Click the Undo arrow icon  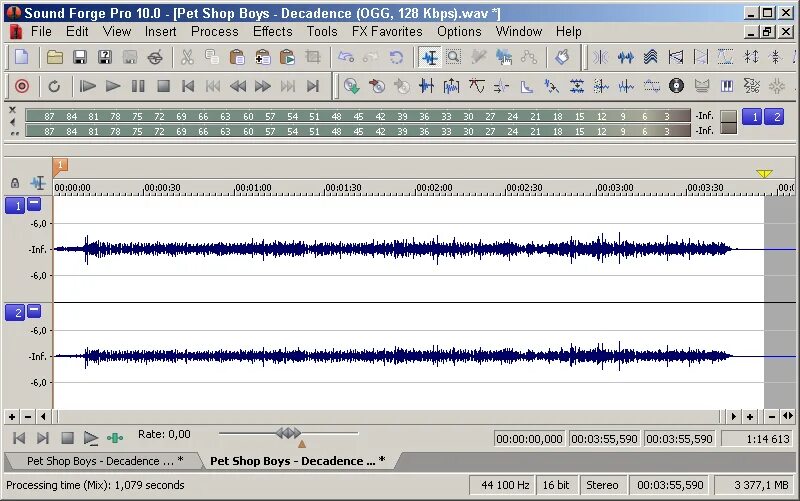coord(346,57)
